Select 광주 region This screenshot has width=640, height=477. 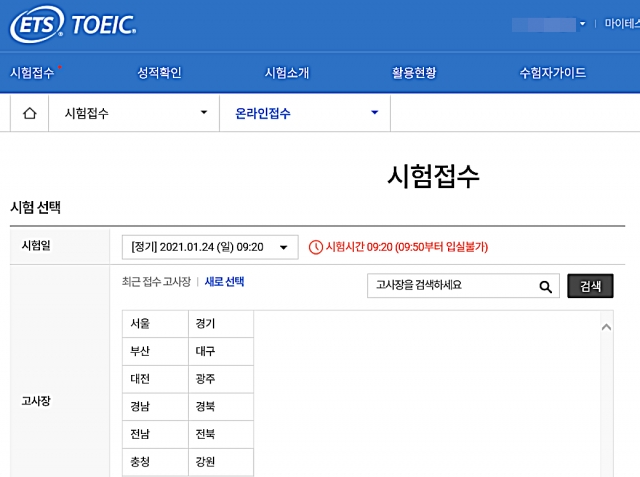click(x=221, y=379)
